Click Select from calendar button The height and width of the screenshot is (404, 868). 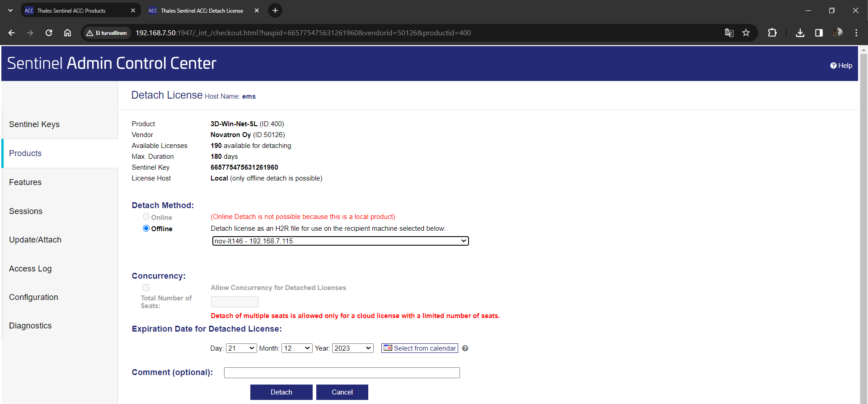tap(419, 348)
